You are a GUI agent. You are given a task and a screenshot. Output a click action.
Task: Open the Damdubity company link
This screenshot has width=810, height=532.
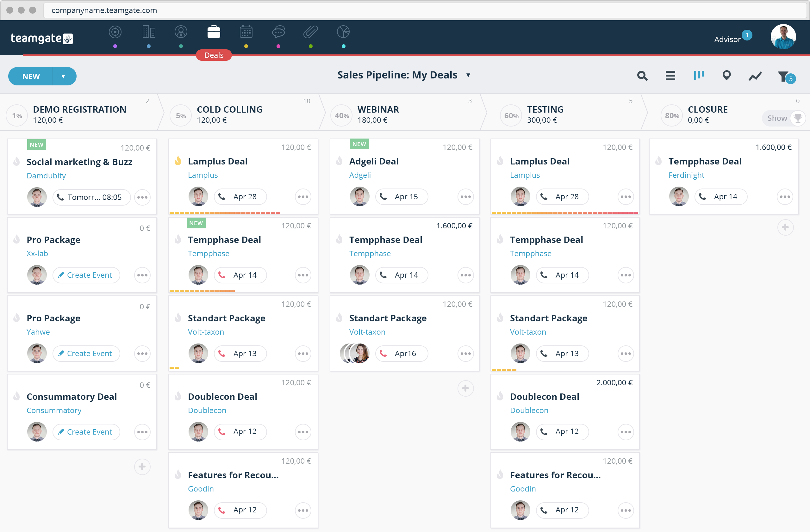point(46,176)
